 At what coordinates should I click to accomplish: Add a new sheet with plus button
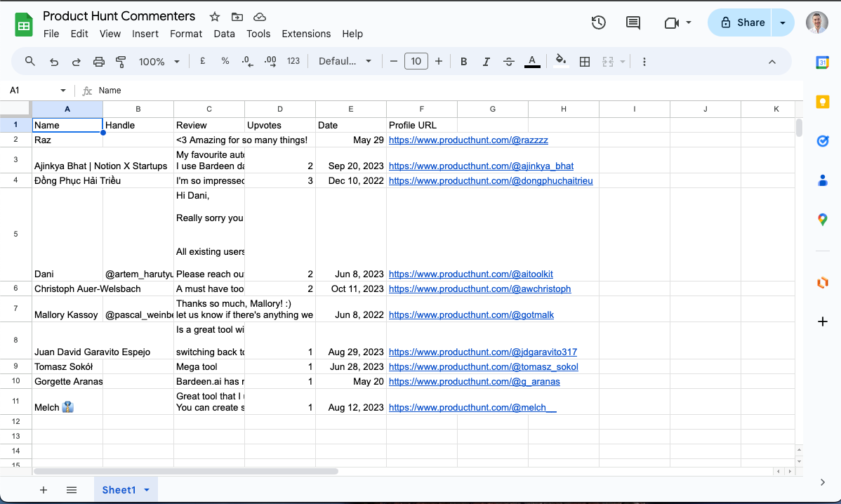(x=44, y=490)
